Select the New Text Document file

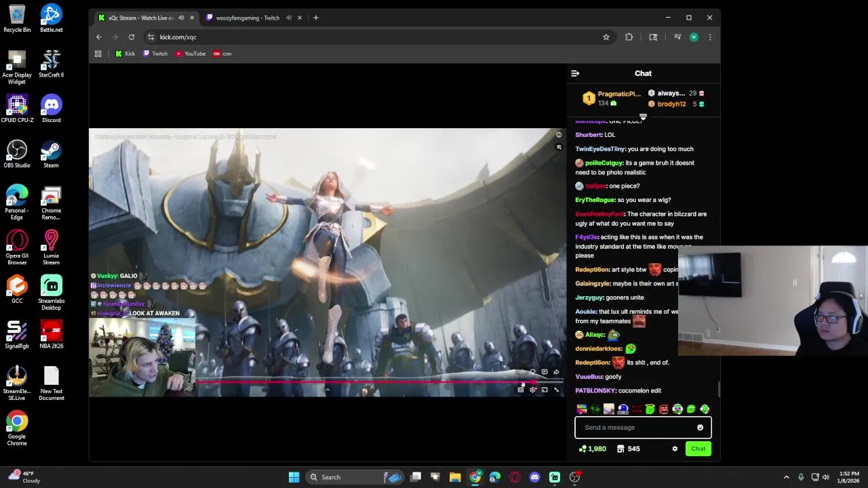point(51,384)
